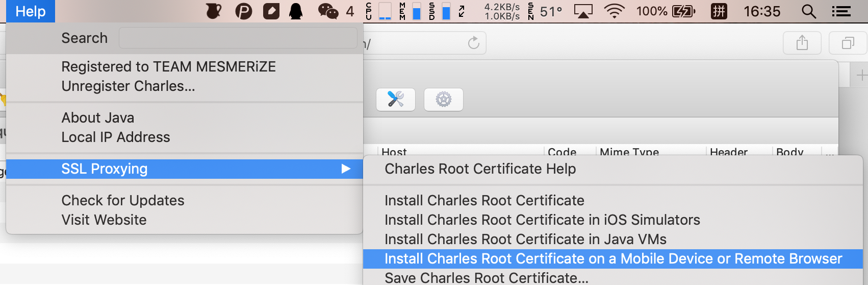Choose Visit Website menu item
The image size is (868, 285).
pos(104,220)
